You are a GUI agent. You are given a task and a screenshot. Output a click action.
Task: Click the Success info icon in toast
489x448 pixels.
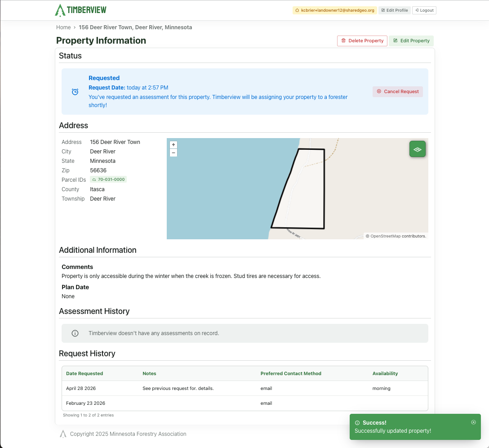(357, 423)
